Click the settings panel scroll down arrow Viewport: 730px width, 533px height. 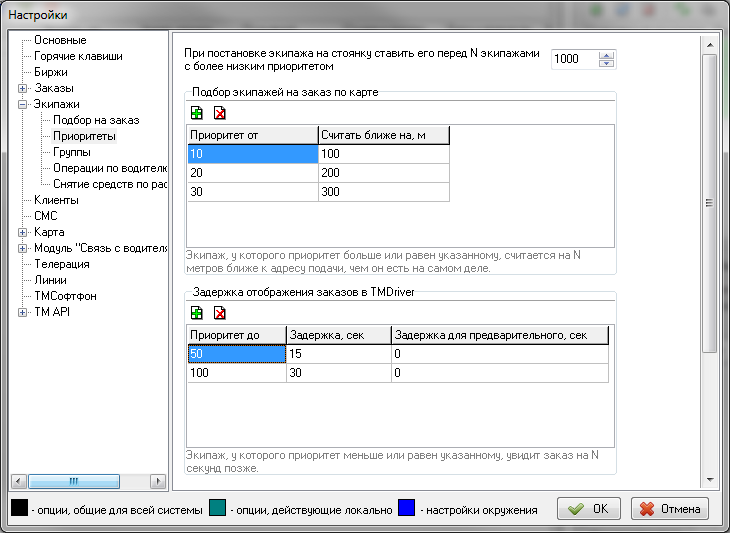coord(710,480)
